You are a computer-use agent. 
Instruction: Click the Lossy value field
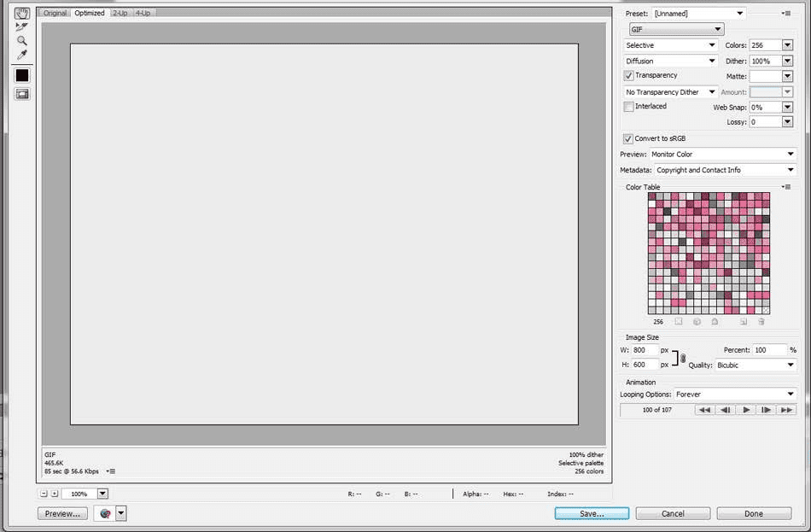tap(766, 122)
